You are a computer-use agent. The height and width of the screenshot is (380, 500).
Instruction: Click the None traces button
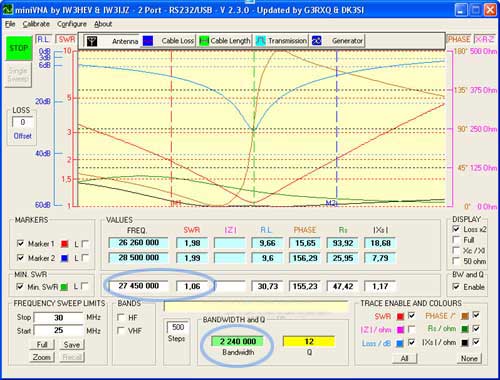pyautogui.click(x=469, y=358)
